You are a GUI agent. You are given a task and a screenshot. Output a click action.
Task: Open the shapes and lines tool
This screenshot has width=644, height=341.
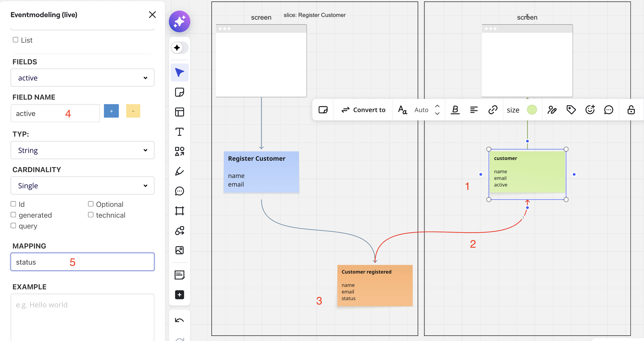pyautogui.click(x=179, y=152)
